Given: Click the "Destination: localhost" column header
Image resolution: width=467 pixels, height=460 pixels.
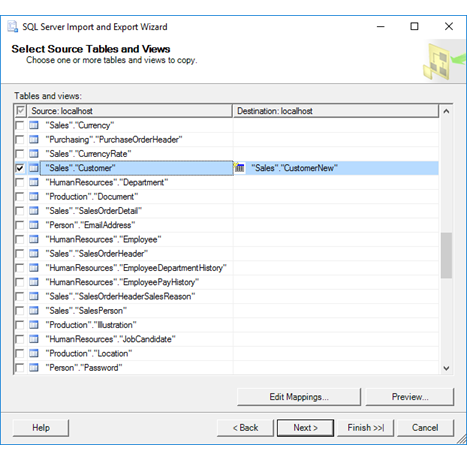Looking at the screenshot, I should click(x=336, y=111).
